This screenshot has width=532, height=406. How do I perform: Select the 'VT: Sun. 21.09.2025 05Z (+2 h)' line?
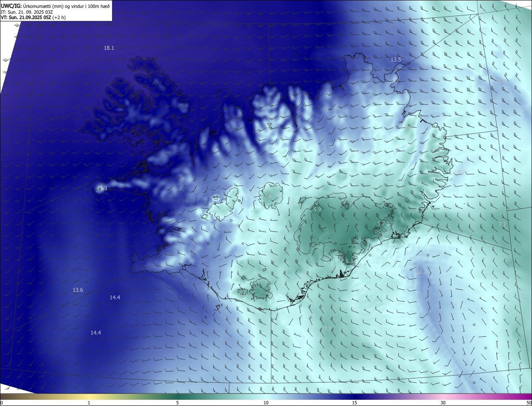point(33,17)
